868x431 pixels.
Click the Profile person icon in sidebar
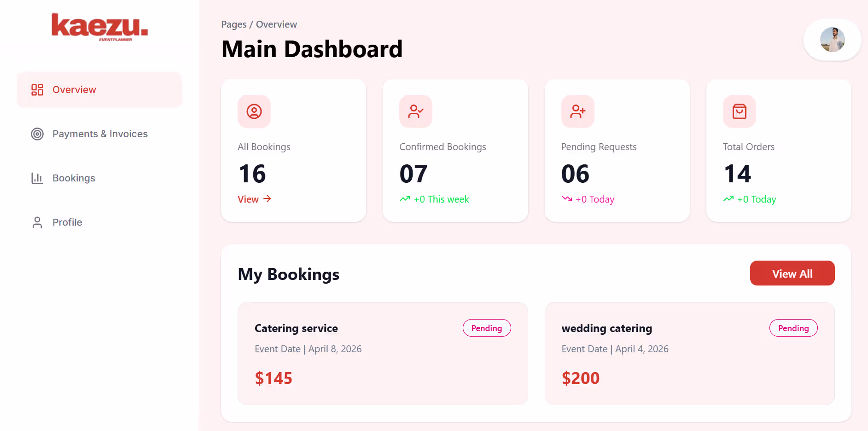tap(37, 222)
